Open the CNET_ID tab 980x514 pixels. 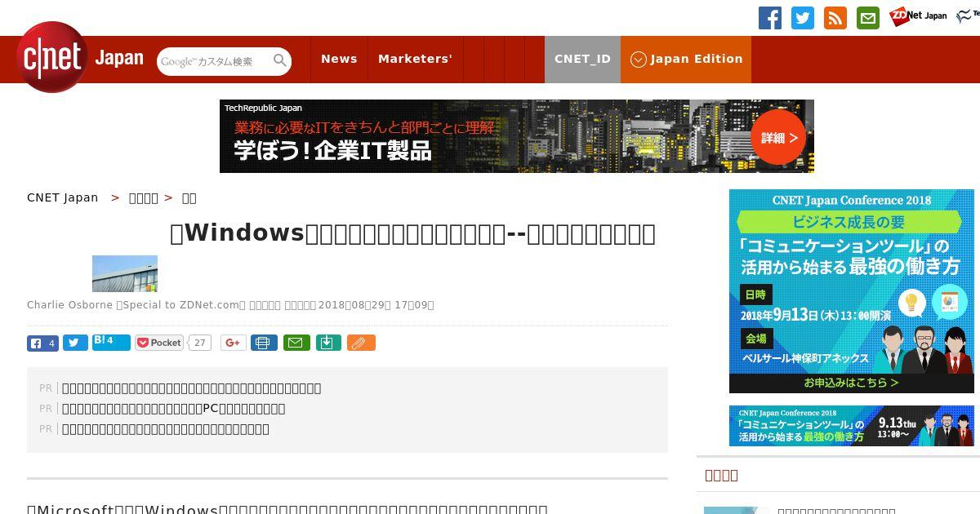[x=582, y=59]
